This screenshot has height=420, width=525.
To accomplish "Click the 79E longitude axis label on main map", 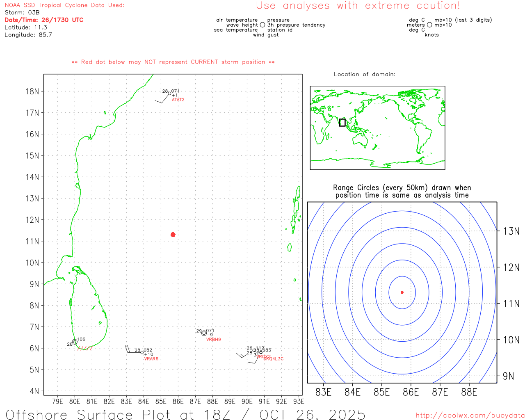I will [58, 401].
